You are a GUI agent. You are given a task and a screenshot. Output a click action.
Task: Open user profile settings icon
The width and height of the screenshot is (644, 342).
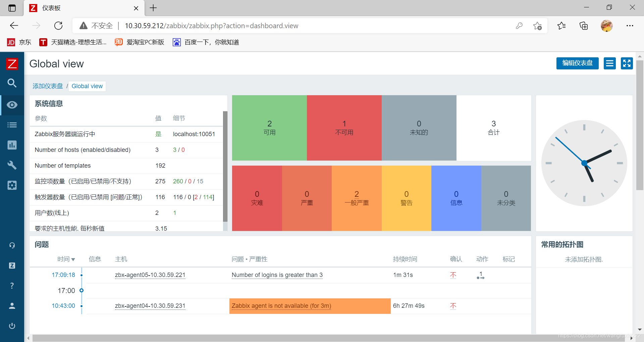[x=12, y=306]
